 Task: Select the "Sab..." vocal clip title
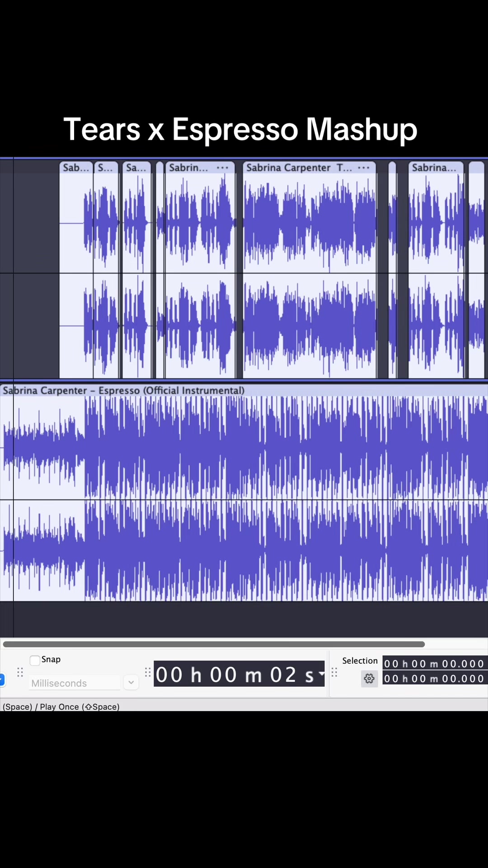(x=76, y=168)
